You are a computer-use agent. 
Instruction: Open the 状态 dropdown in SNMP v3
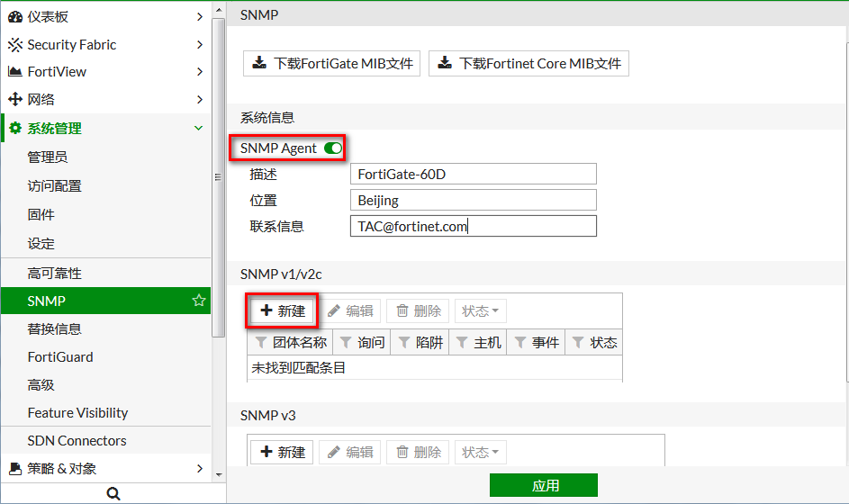pyautogui.click(x=480, y=452)
